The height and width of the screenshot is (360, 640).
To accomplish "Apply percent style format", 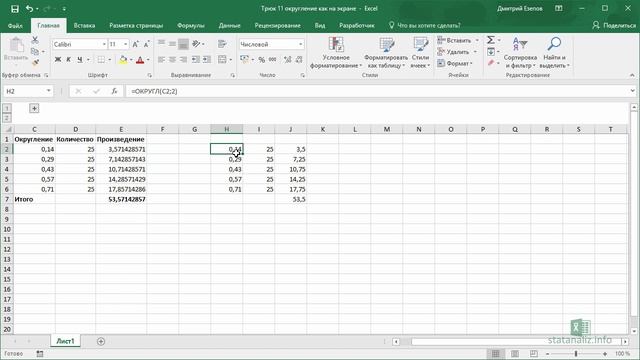I will [262, 60].
